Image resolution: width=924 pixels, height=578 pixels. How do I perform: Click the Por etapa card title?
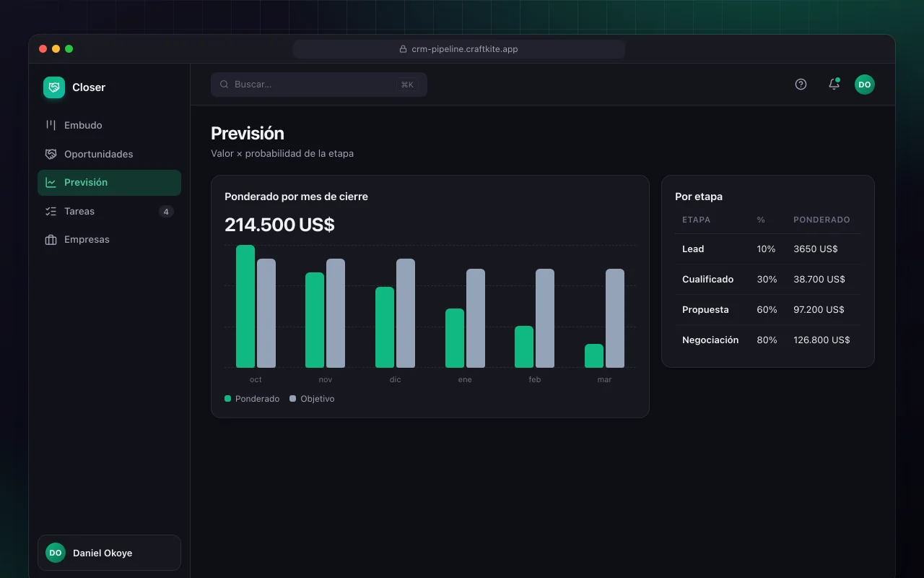(699, 197)
